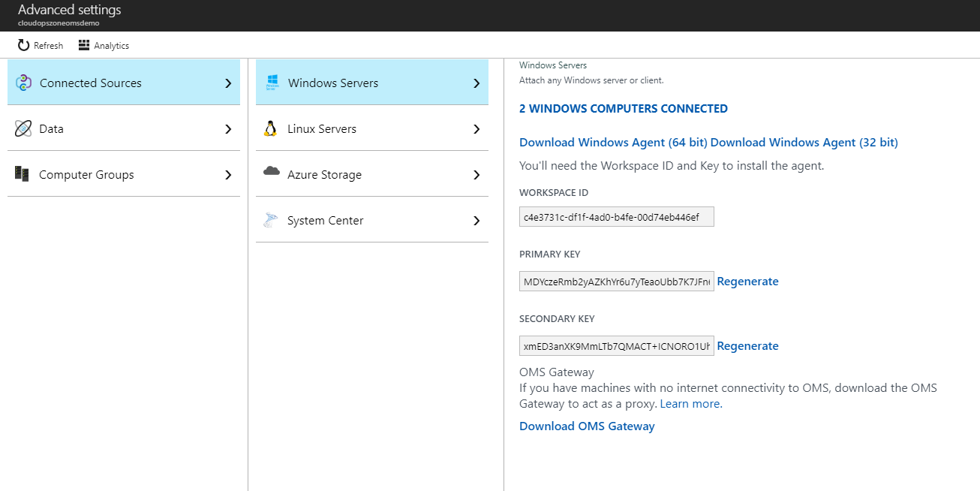
Task: Open the Learn more link
Action: click(x=691, y=404)
